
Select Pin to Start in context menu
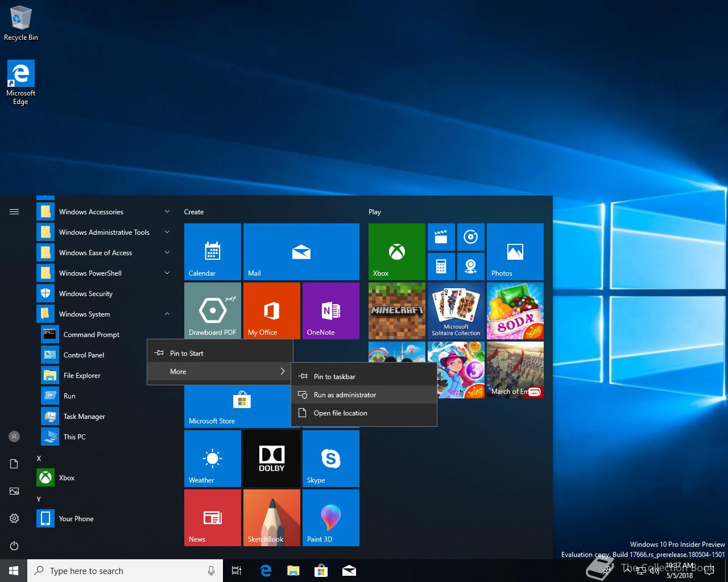(x=220, y=354)
